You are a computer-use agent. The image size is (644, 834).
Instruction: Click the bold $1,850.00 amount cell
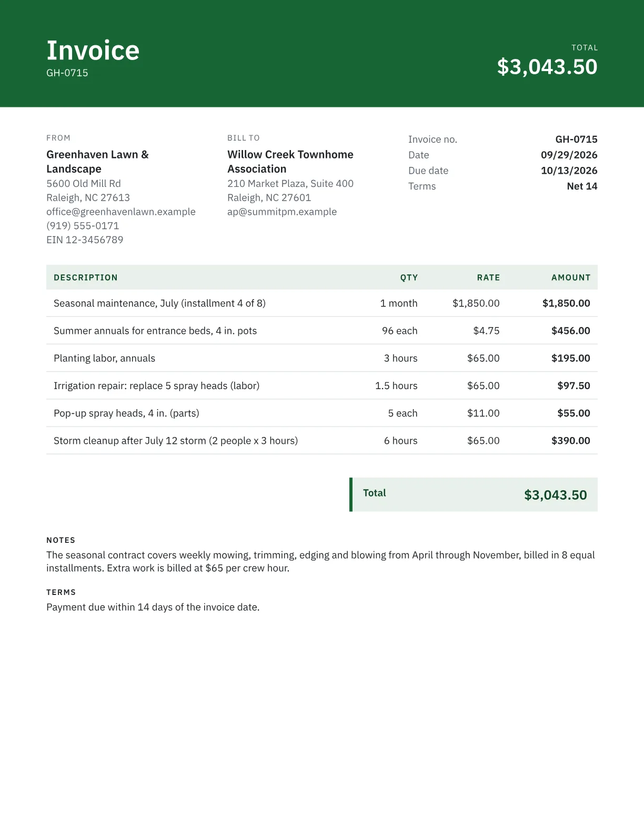566,303
